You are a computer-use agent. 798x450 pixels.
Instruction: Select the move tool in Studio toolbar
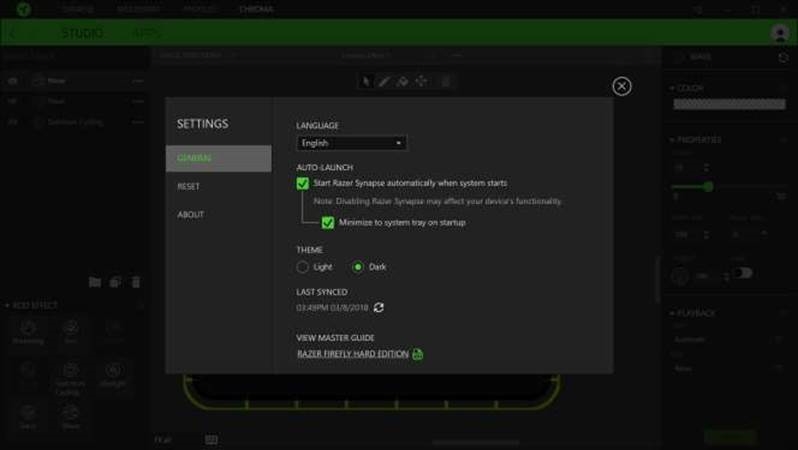pyautogui.click(x=421, y=81)
